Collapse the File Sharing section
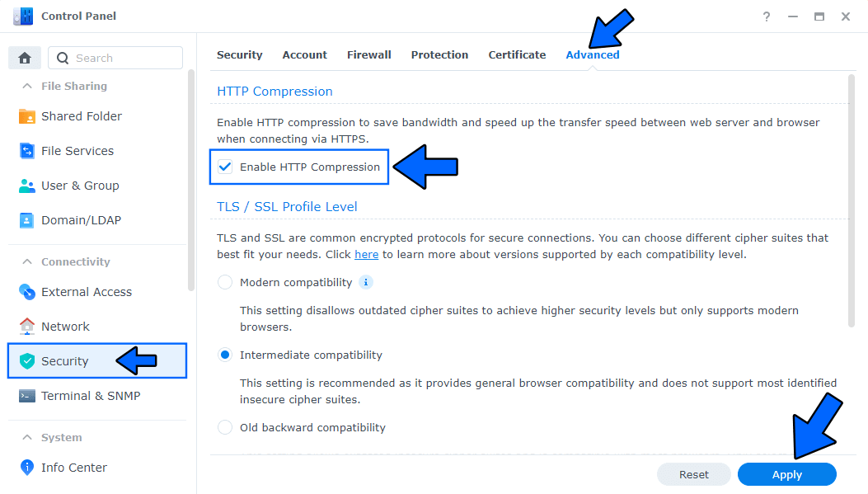The image size is (868, 494). pos(27,86)
